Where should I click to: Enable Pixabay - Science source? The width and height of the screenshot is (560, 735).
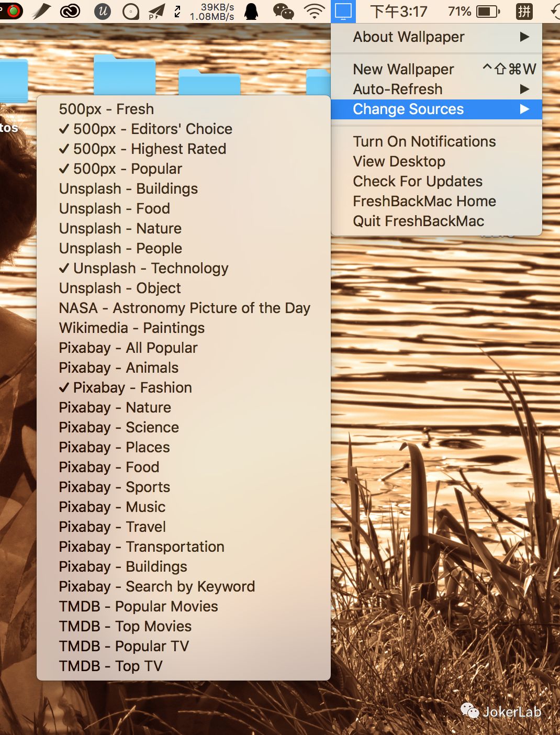[x=184, y=427]
